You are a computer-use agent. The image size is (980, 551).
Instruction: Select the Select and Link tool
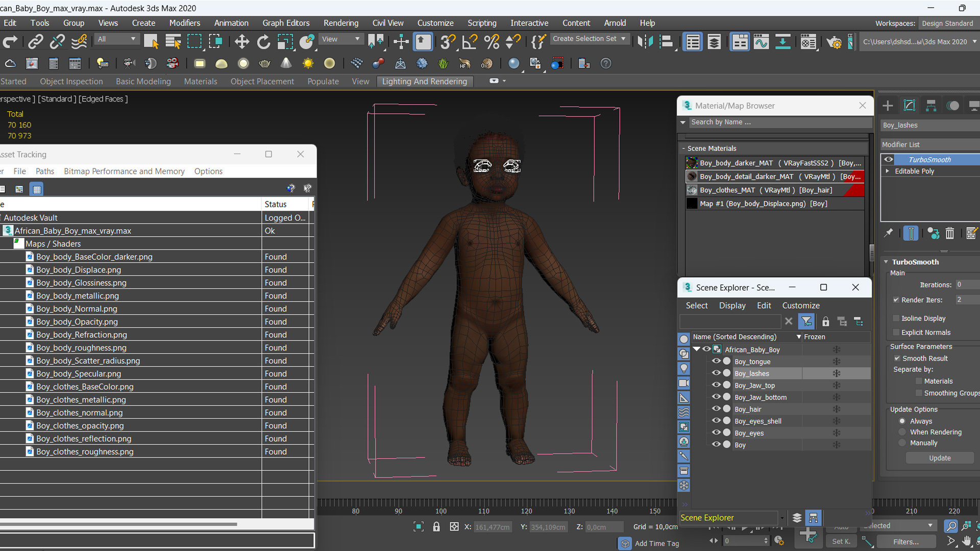pyautogui.click(x=35, y=42)
